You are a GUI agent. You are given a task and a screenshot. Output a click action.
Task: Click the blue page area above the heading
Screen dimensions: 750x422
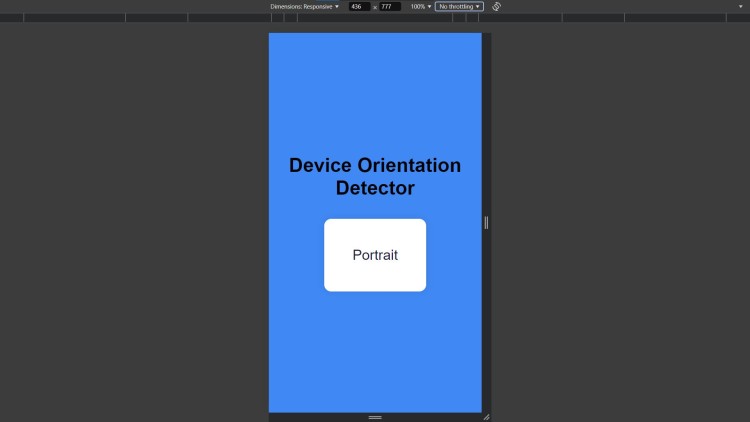pyautogui.click(x=375, y=90)
